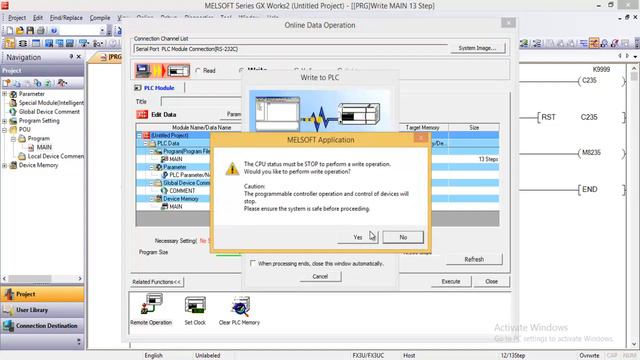
Task: Click the first icon in Project view toolbar
Action: point(7,83)
